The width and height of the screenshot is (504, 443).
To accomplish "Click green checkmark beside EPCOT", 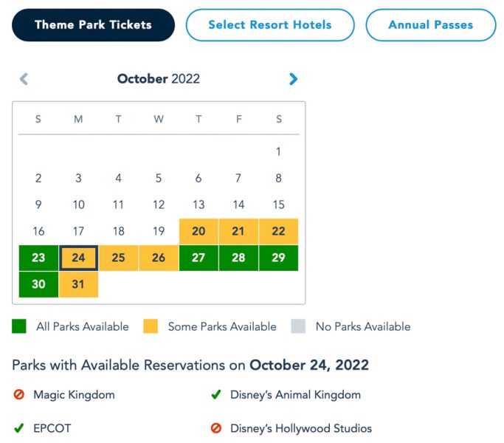I will coord(19,428).
